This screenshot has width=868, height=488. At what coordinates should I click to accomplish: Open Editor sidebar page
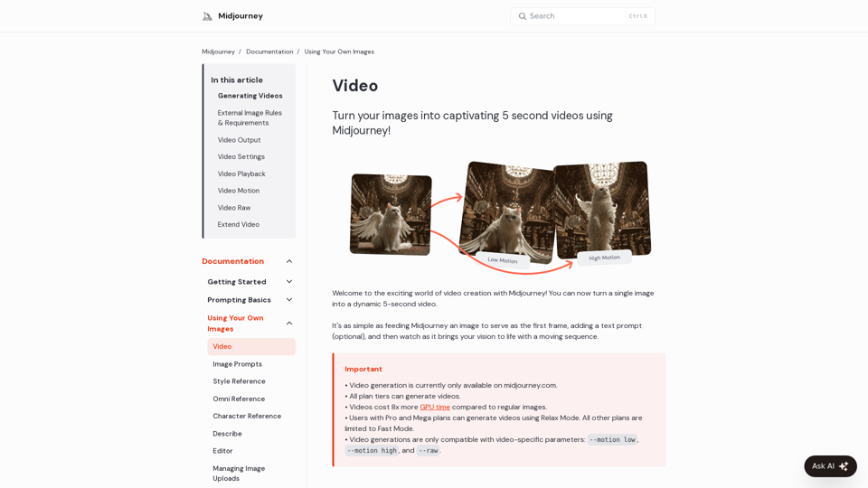(222, 451)
